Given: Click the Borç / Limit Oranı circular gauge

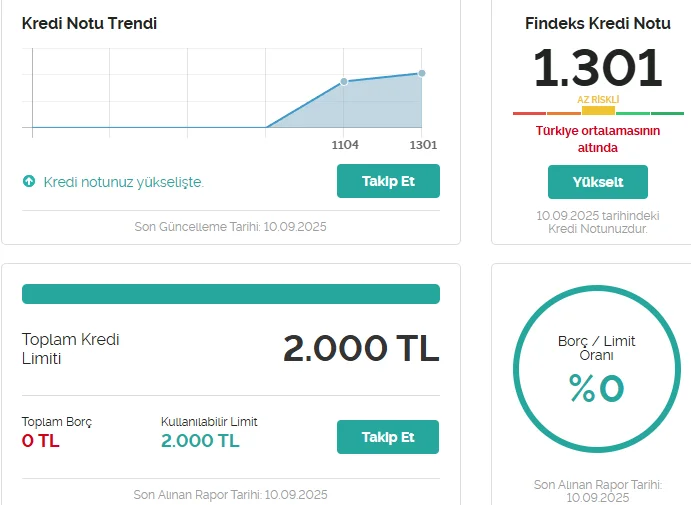Looking at the screenshot, I should (x=596, y=371).
